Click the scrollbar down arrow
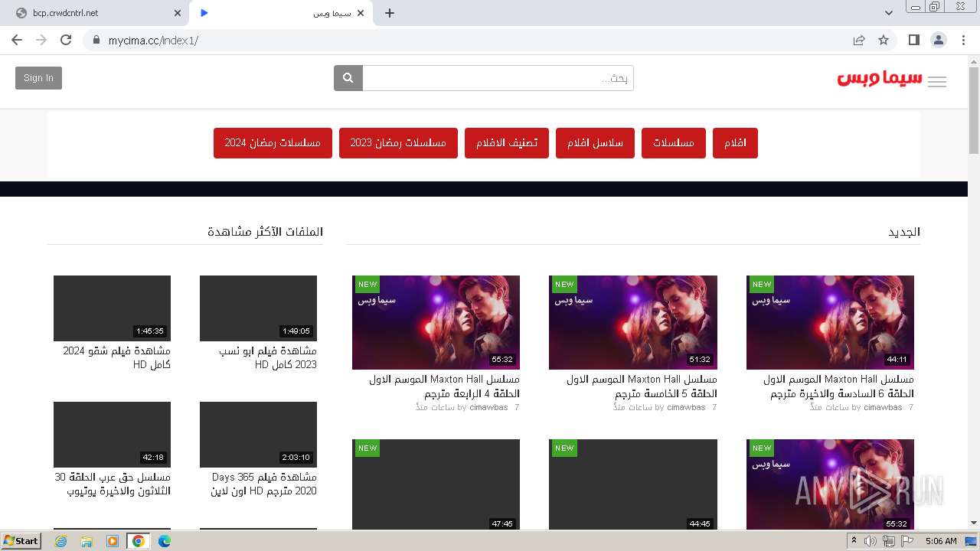The image size is (980, 551). (974, 523)
